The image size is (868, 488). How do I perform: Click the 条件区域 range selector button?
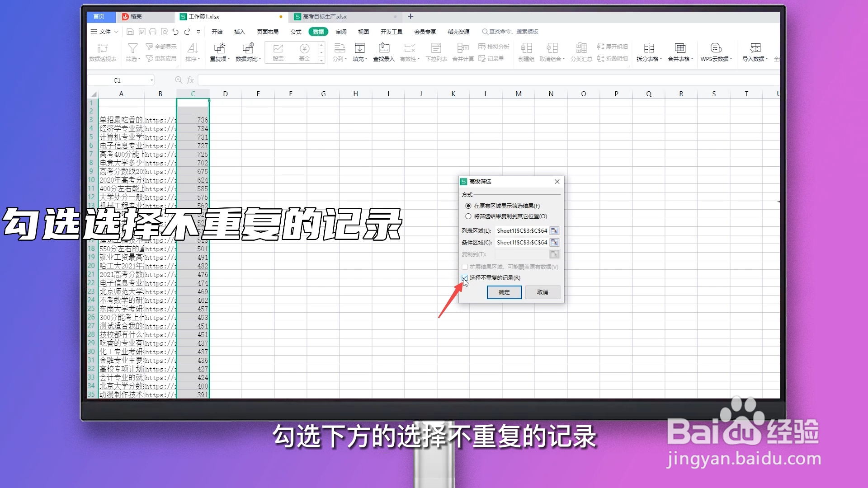tap(554, 242)
